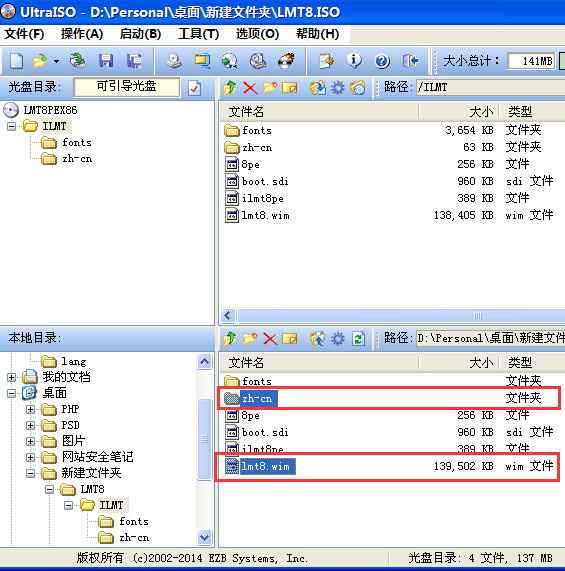
Task: Click the Help question mark icon
Action: pos(382,60)
